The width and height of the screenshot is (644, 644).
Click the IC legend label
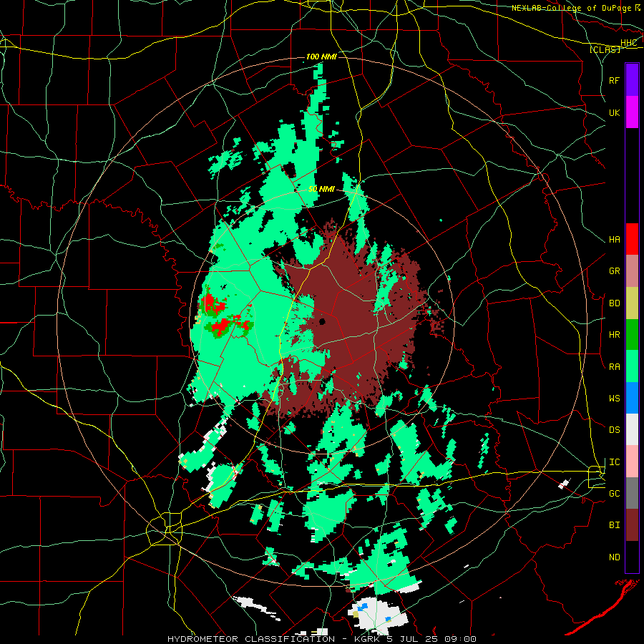[614, 462]
